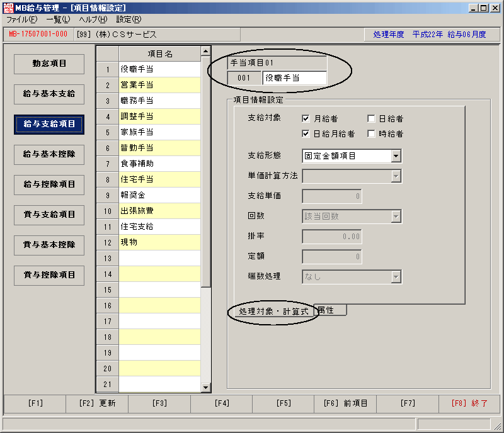Click the 役職手当 name input field
The height and width of the screenshot is (433, 504).
(294, 78)
